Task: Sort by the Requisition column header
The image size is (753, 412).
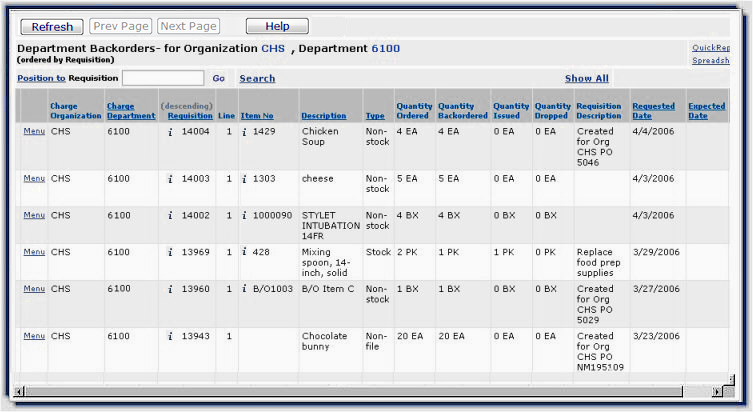Action: click(189, 116)
